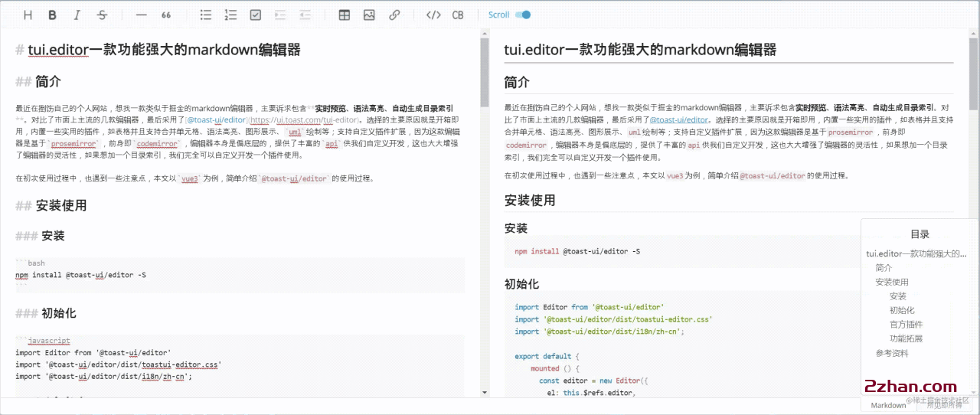Click the 'export default {' line in the preview code
Screen dimensions: 980x415
click(x=548, y=356)
